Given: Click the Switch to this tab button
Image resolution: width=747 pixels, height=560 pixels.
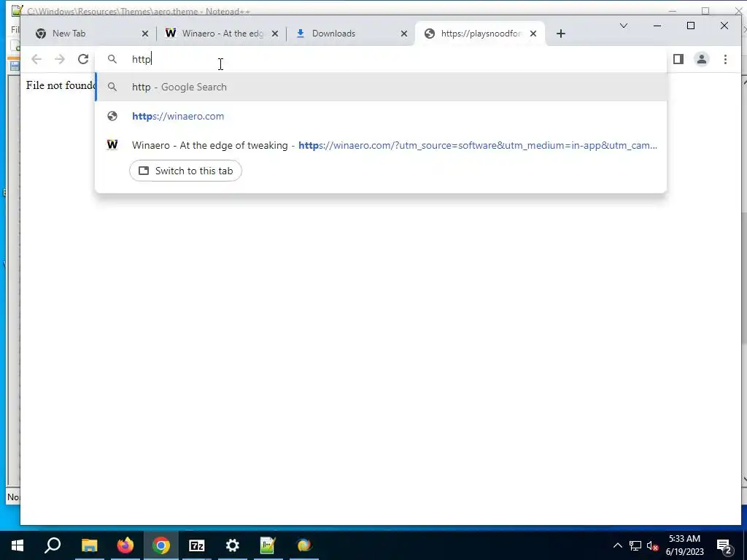Looking at the screenshot, I should click(x=185, y=171).
